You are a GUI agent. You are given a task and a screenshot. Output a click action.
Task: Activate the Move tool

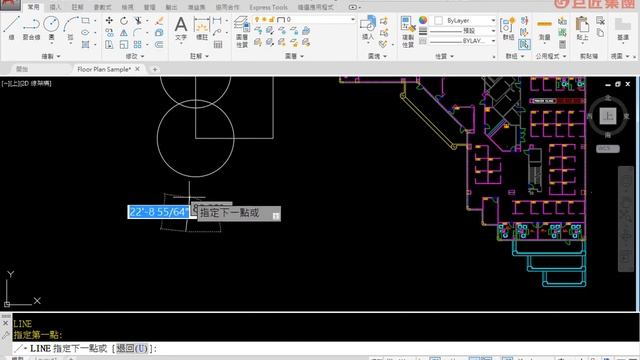point(109,20)
